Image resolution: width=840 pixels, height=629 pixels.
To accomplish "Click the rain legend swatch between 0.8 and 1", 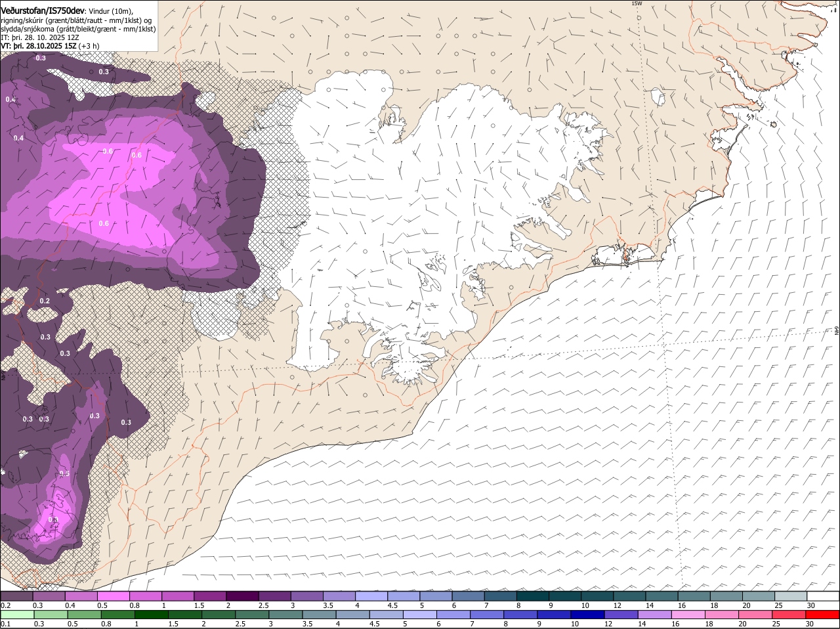I will [118, 615].
